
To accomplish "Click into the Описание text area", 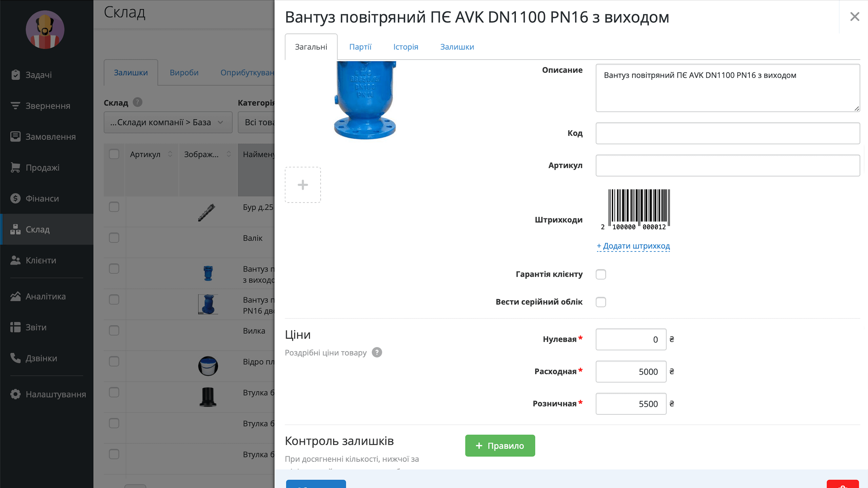I will 728,88.
